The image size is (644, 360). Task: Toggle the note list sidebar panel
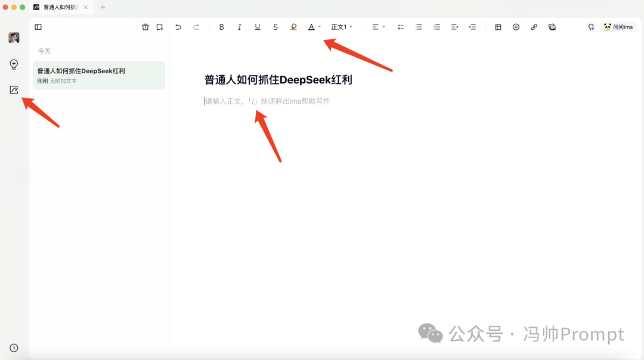pyautogui.click(x=38, y=27)
